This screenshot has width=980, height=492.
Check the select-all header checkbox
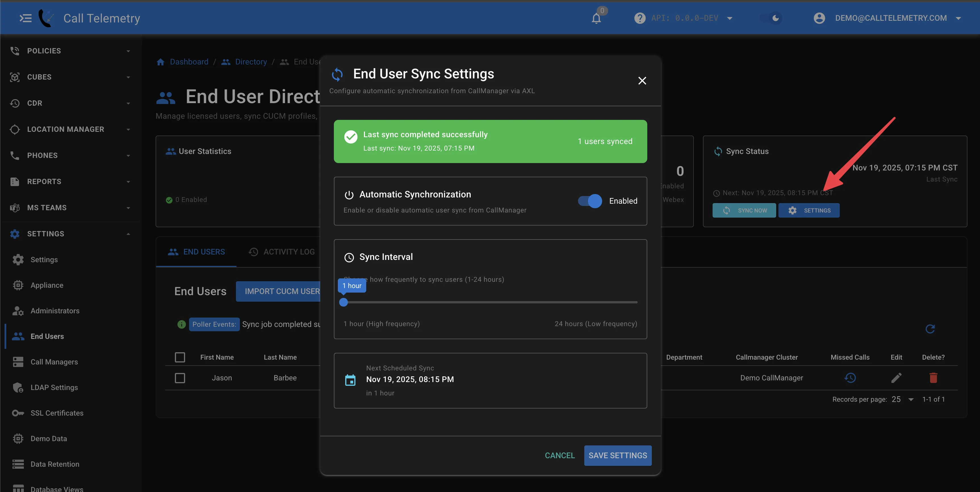180,357
